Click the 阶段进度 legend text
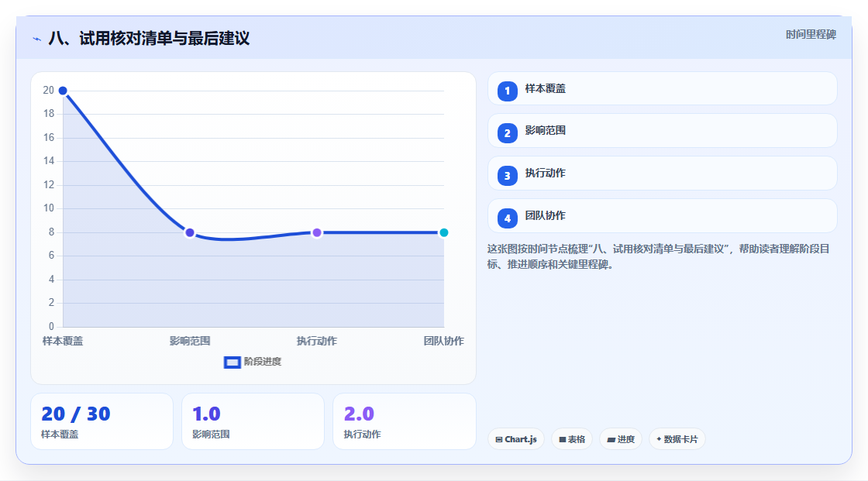 pos(263,362)
